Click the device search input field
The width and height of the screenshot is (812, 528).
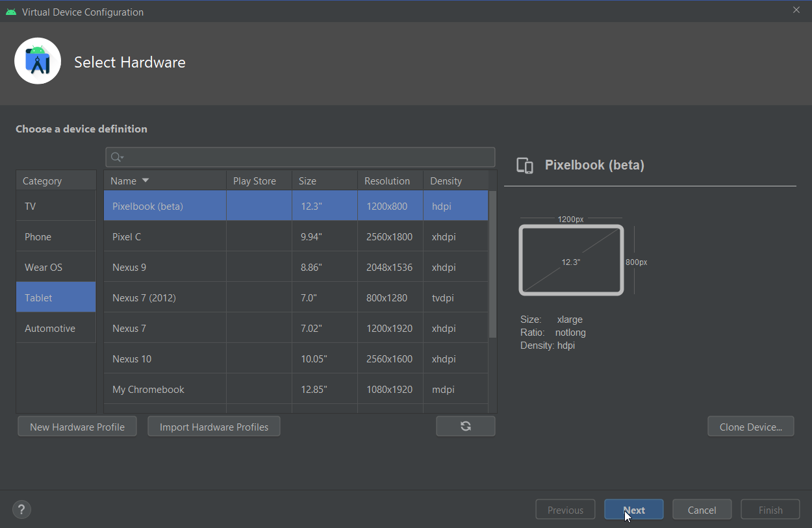(x=300, y=157)
